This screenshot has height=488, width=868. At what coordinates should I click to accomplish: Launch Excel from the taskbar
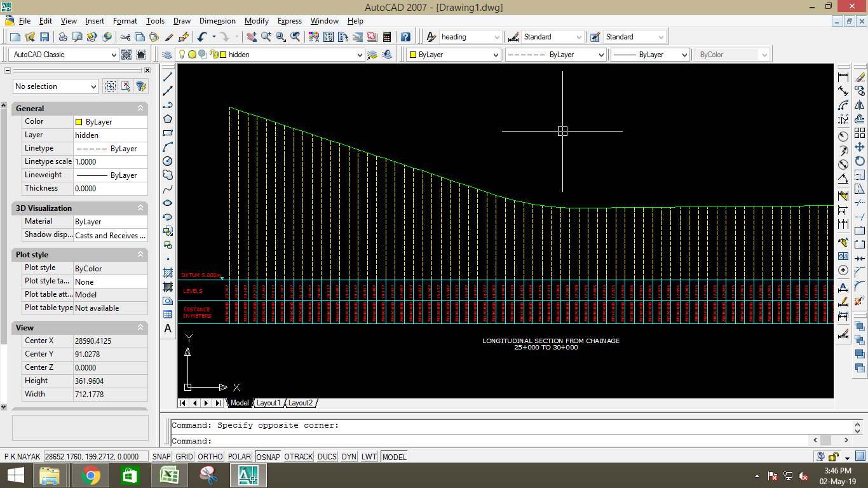(169, 475)
